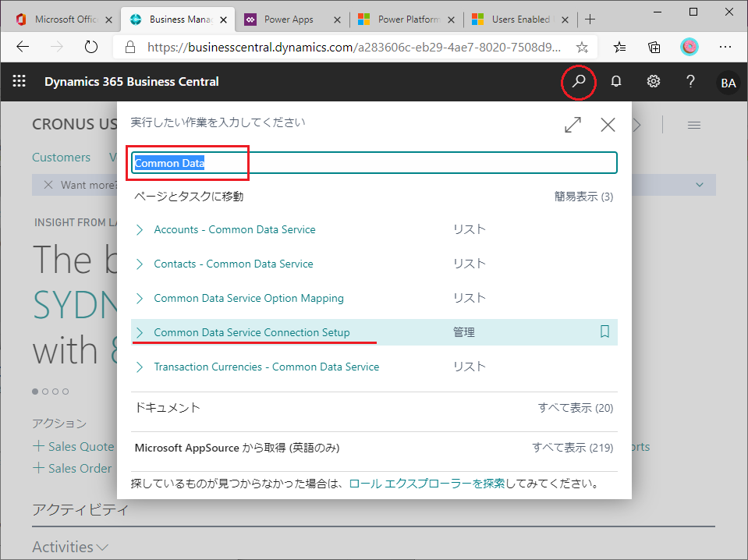Viewport: 748px width, 560px height.
Task: Open Transaction Currencies - Common Data Service
Action: [266, 367]
